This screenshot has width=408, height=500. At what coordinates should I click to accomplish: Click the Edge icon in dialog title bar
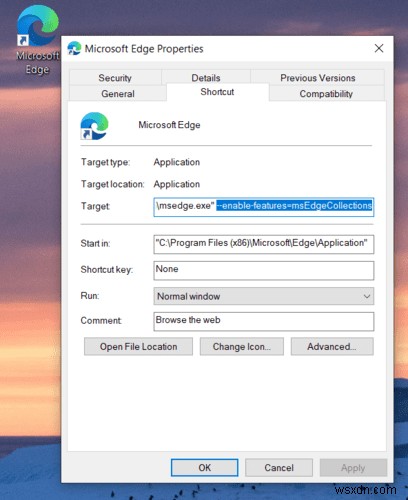click(x=74, y=49)
